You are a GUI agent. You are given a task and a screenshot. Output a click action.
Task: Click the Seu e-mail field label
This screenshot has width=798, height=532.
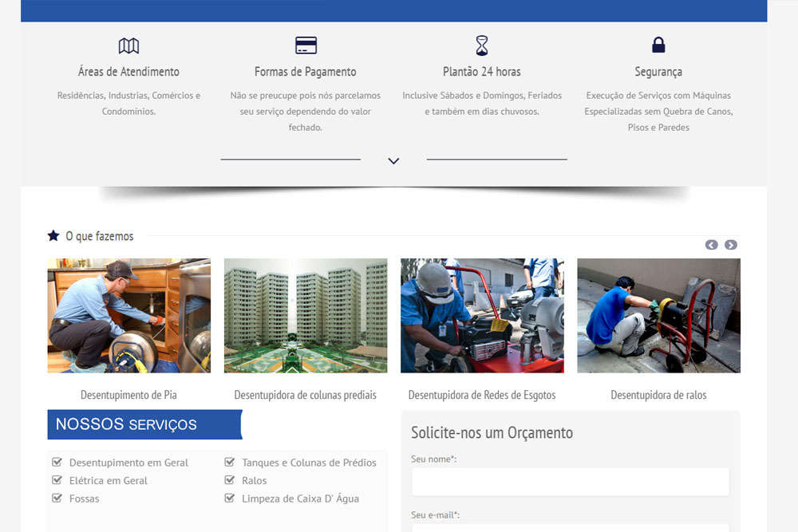click(435, 514)
